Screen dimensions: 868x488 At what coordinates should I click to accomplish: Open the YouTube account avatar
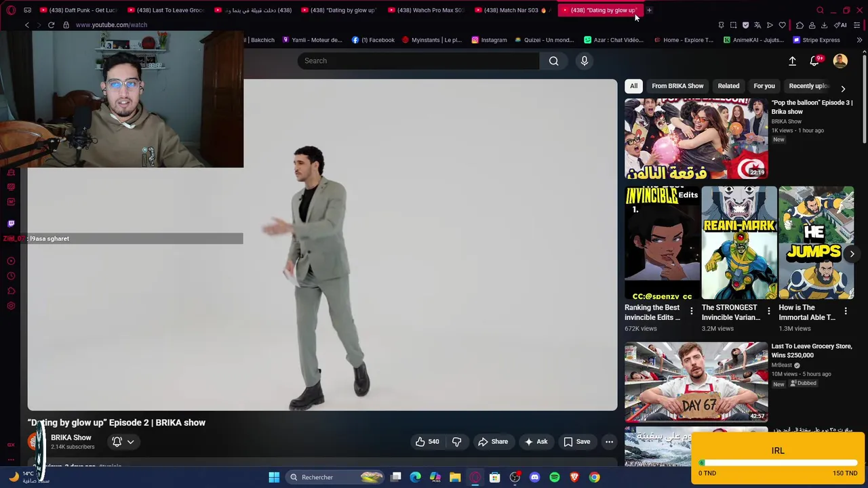coord(840,61)
